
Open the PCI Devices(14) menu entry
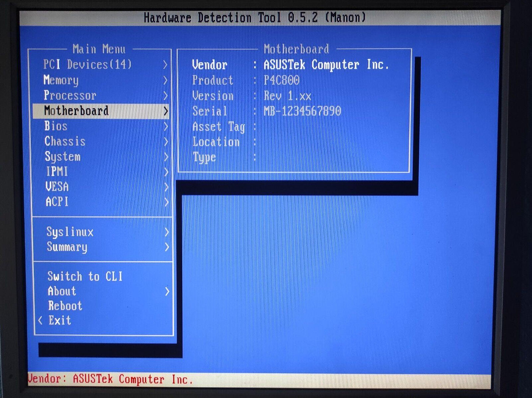[87, 65]
